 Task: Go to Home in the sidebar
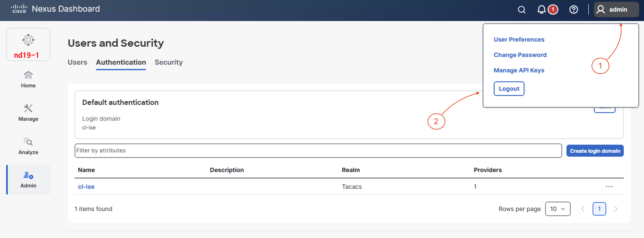pos(28,79)
